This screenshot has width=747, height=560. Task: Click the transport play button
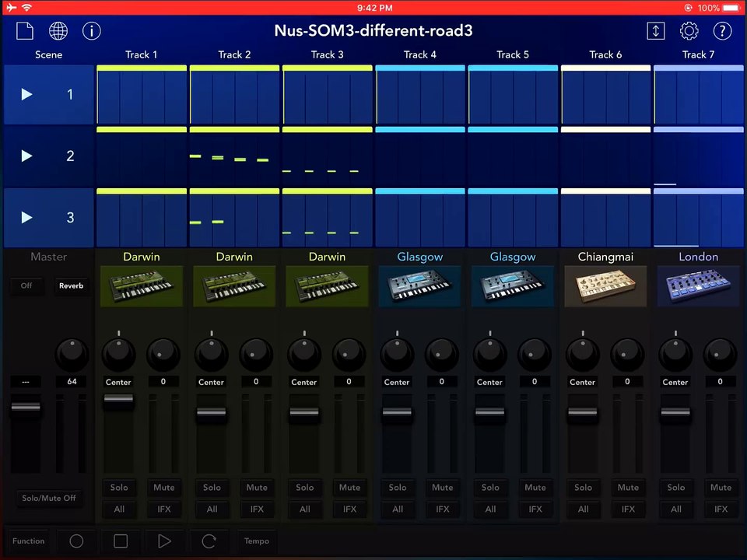[x=164, y=541]
